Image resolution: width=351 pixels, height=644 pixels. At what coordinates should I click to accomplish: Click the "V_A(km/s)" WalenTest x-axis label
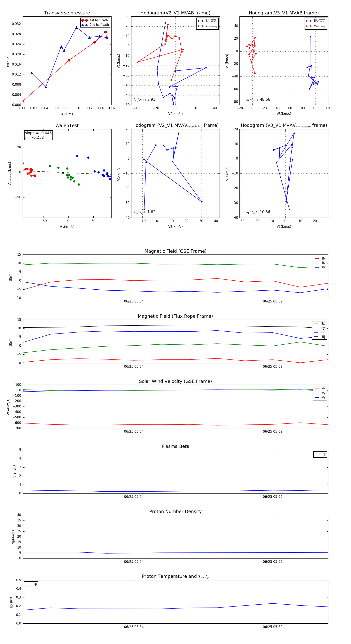click(67, 227)
